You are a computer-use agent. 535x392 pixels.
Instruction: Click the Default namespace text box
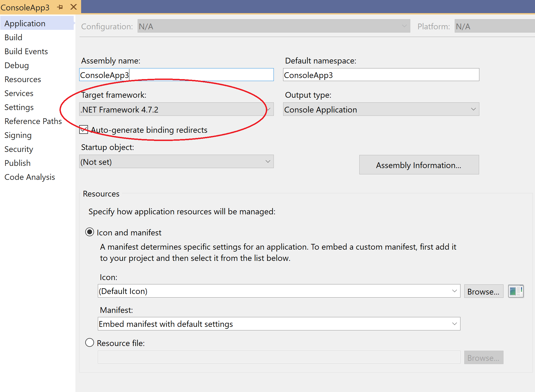[381, 75]
